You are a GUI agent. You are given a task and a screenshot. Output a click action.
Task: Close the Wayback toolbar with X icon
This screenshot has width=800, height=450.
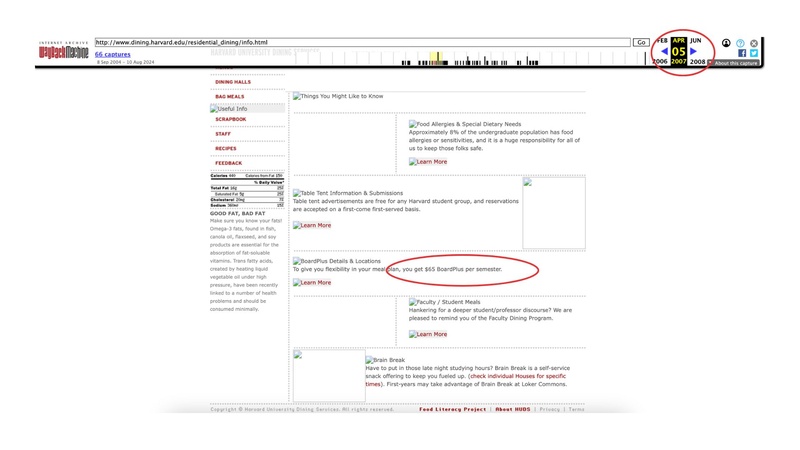tap(754, 43)
